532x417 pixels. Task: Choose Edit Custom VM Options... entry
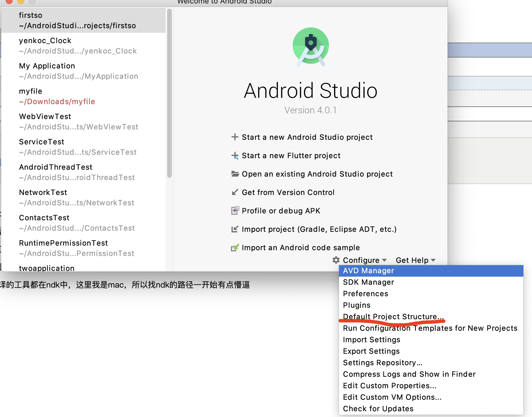tap(431, 397)
